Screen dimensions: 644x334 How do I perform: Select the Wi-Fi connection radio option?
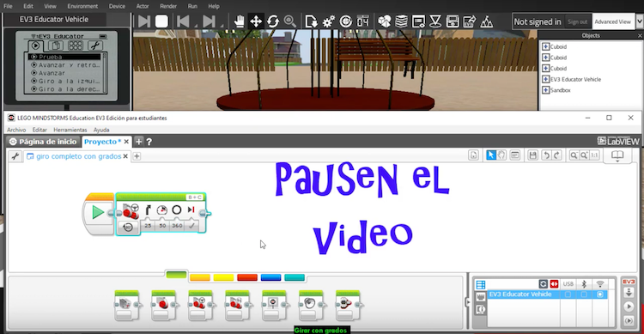(x=600, y=295)
